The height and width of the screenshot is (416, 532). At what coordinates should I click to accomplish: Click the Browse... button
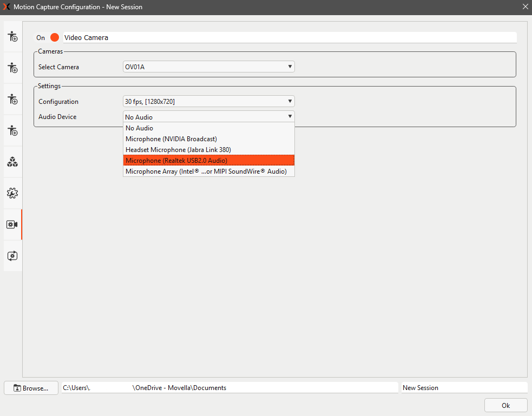(31, 388)
